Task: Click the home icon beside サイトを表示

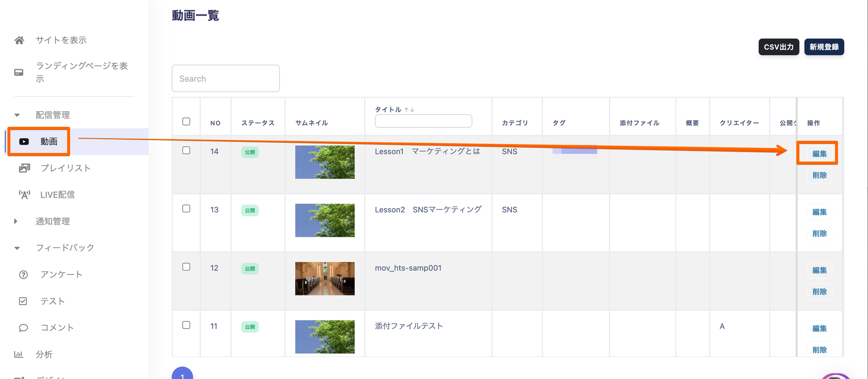Action: [19, 40]
